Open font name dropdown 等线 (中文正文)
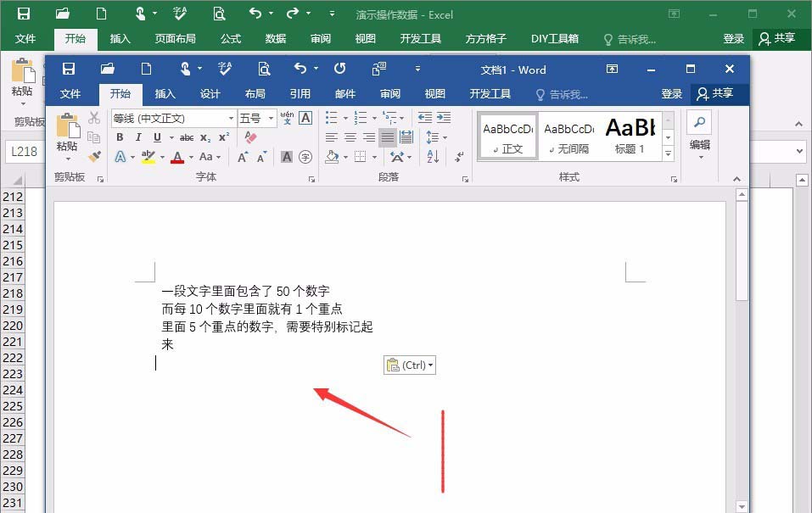The image size is (812, 513). (231, 119)
